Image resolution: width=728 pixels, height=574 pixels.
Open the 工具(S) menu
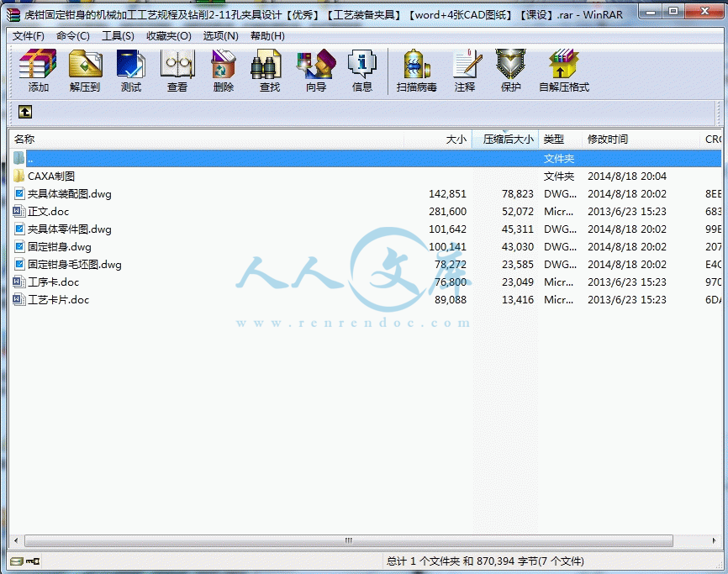point(118,36)
